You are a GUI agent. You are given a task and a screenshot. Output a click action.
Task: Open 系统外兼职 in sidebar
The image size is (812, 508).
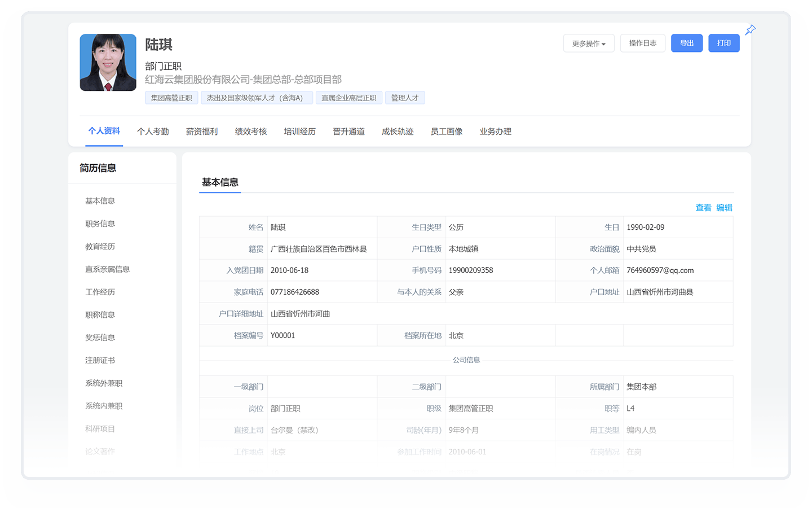point(104,383)
